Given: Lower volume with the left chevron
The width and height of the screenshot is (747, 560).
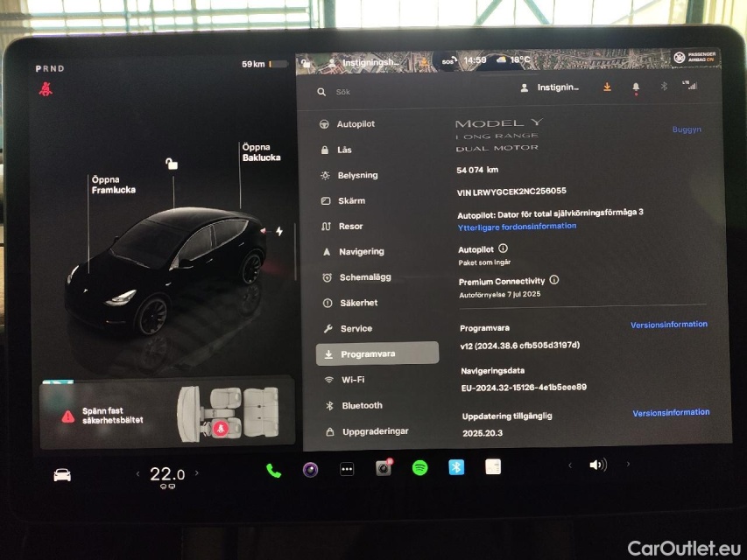Looking at the screenshot, I should [570, 465].
